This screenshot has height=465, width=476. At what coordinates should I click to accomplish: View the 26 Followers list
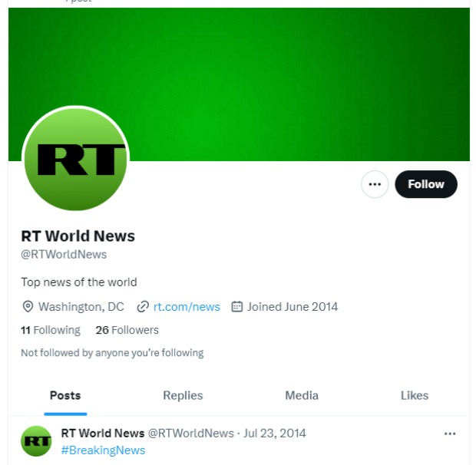127,330
